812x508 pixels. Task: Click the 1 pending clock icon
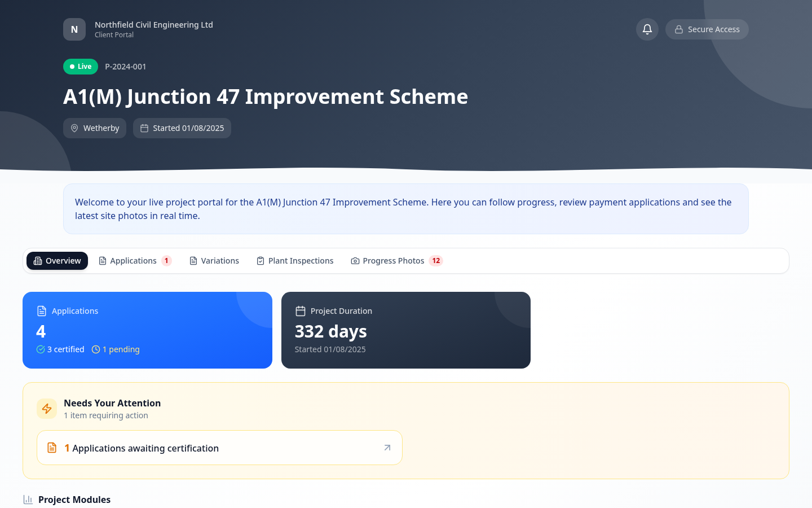point(96,349)
